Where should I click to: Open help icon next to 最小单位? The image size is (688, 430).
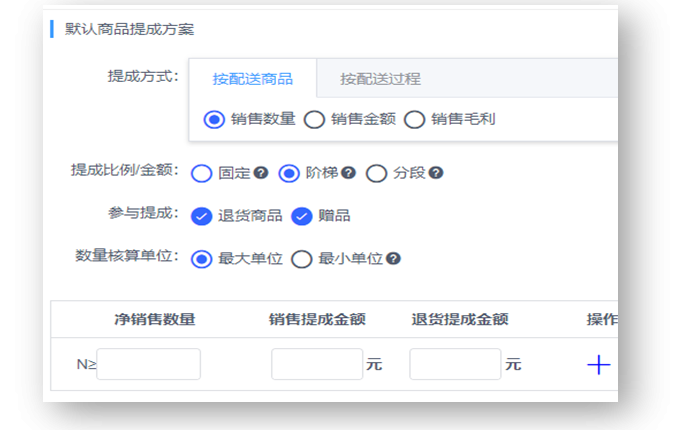[393, 258]
